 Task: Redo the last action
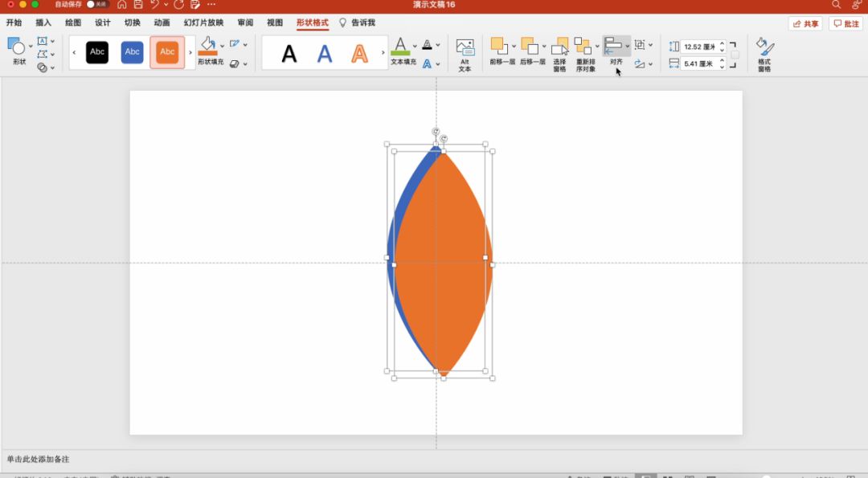point(178,5)
